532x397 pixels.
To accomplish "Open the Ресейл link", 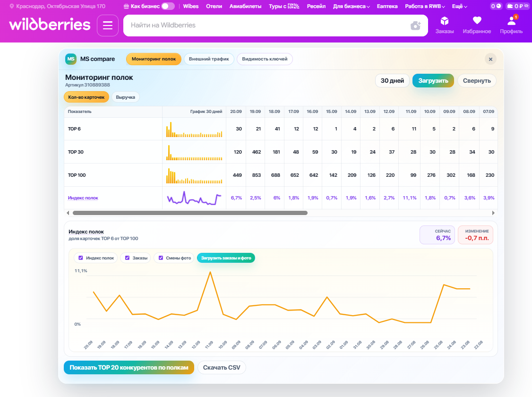I will 316,6.
